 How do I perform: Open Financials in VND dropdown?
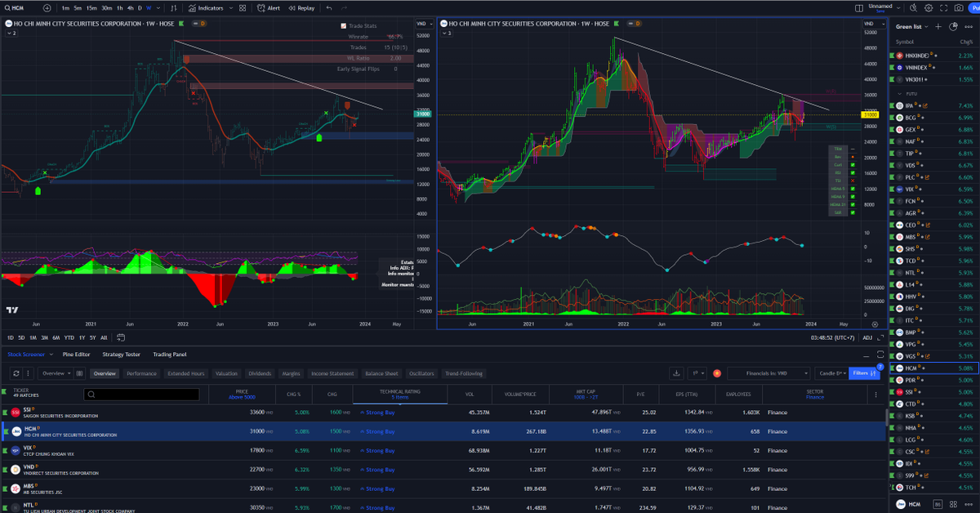[x=768, y=373]
